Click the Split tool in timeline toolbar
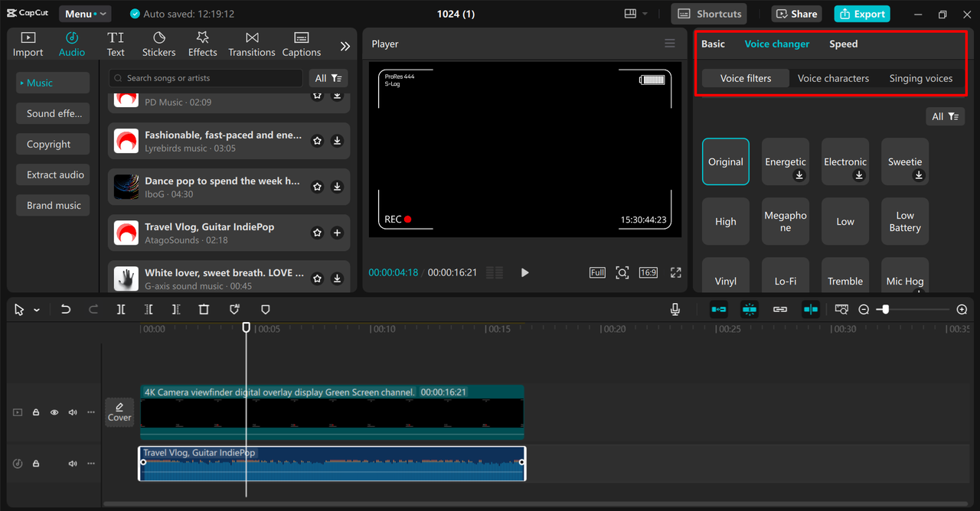 point(121,309)
